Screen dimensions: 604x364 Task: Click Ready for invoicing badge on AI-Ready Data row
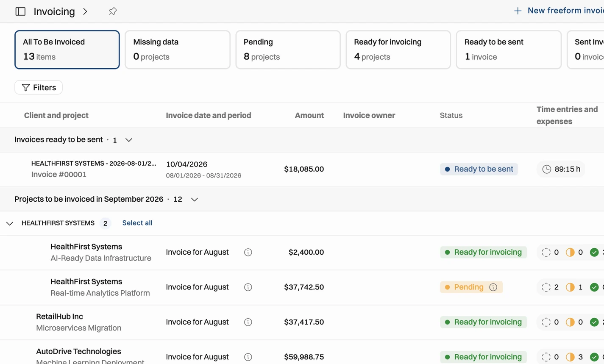[483, 252]
